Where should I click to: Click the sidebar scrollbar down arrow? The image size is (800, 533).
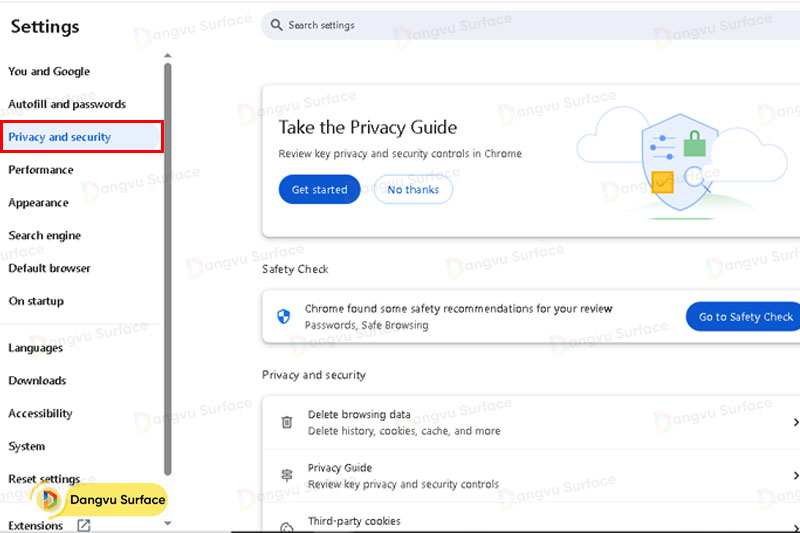[167, 523]
